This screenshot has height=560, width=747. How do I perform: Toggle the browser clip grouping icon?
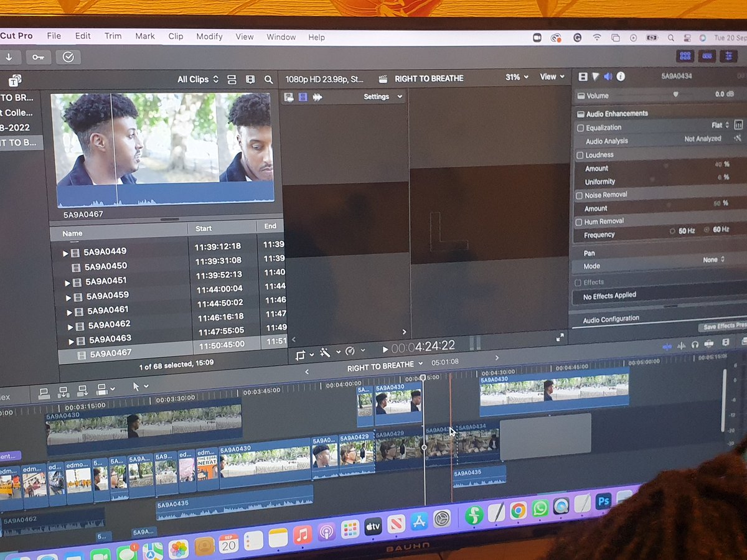pyautogui.click(x=232, y=80)
